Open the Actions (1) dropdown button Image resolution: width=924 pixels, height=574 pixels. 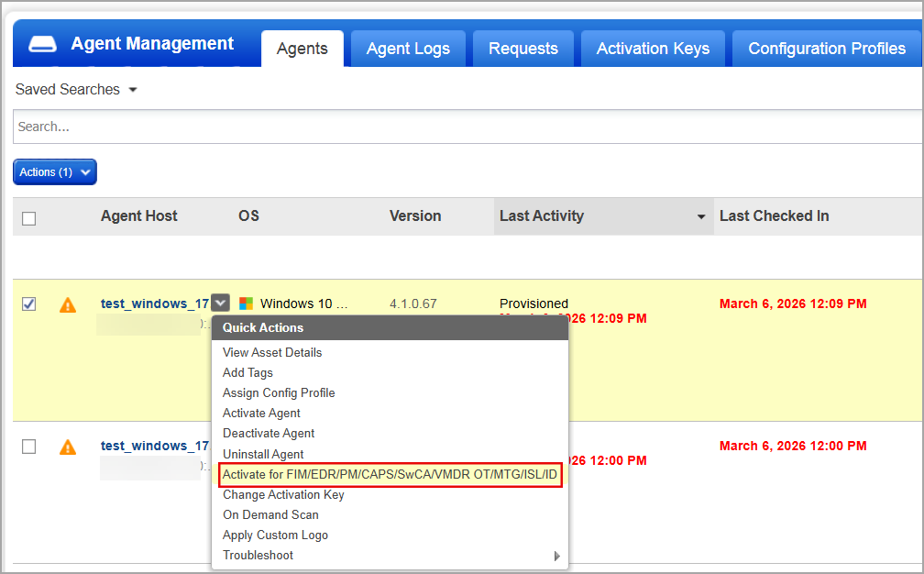[55, 172]
